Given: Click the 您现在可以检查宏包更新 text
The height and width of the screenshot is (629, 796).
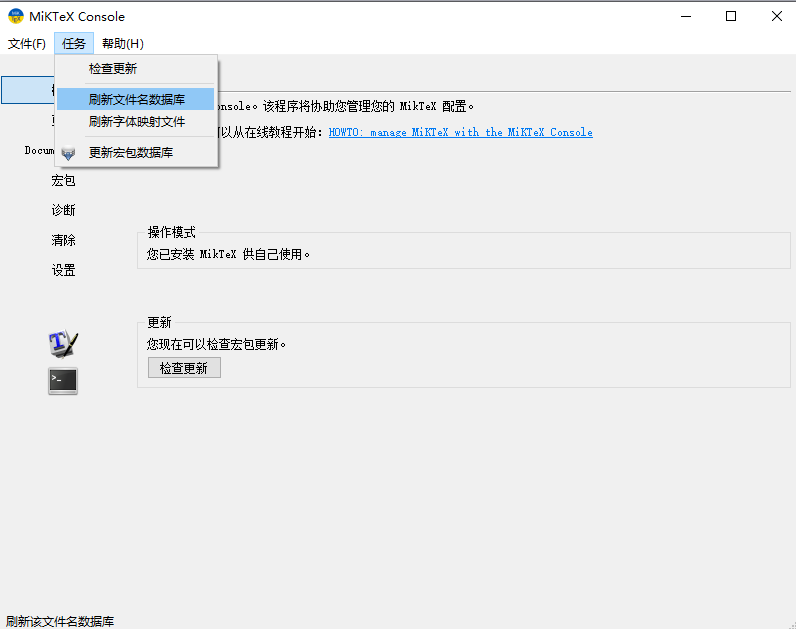Looking at the screenshot, I should (216, 344).
